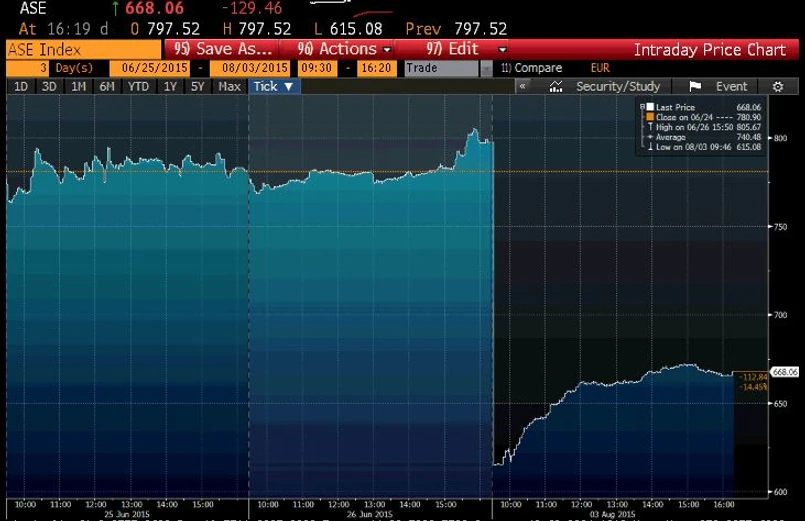Select the 6M range tab
805x521 pixels.
(x=107, y=87)
